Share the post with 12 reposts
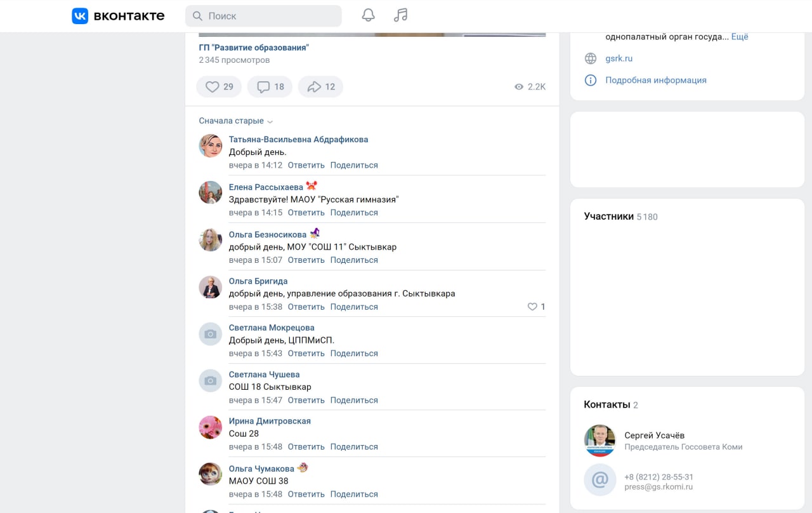Viewport: 812px width, 513px height. click(320, 87)
